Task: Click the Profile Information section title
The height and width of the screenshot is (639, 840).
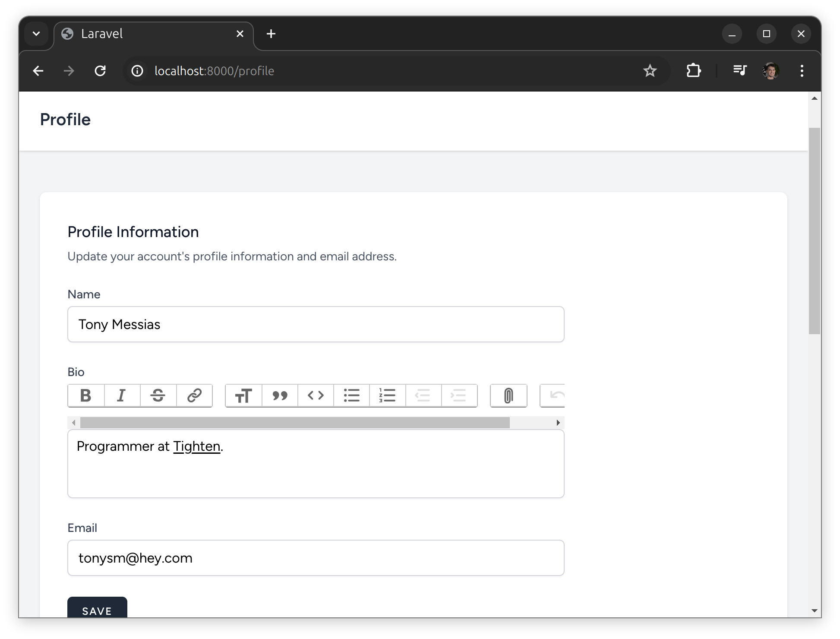Action: point(133,232)
